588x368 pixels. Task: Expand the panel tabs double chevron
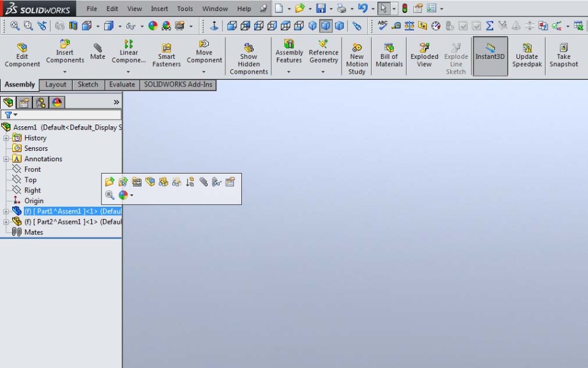point(116,102)
